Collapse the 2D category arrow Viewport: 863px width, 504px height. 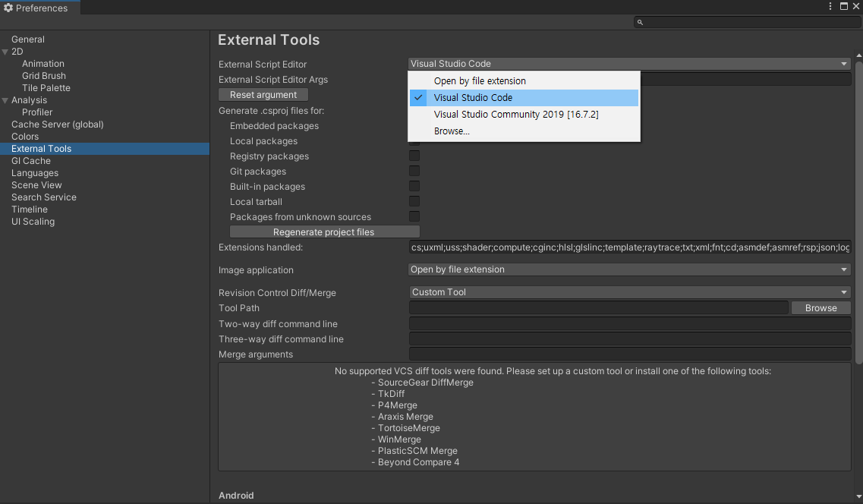tap(5, 52)
